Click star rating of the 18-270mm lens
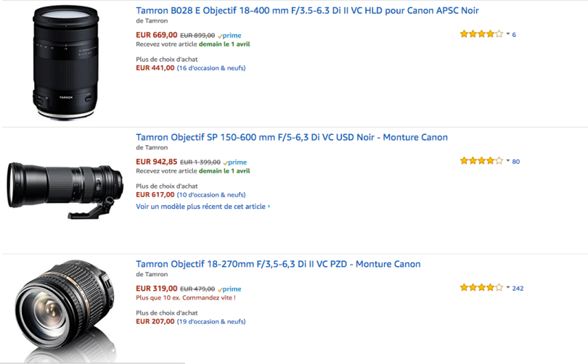This screenshot has width=588, height=364. click(x=481, y=288)
